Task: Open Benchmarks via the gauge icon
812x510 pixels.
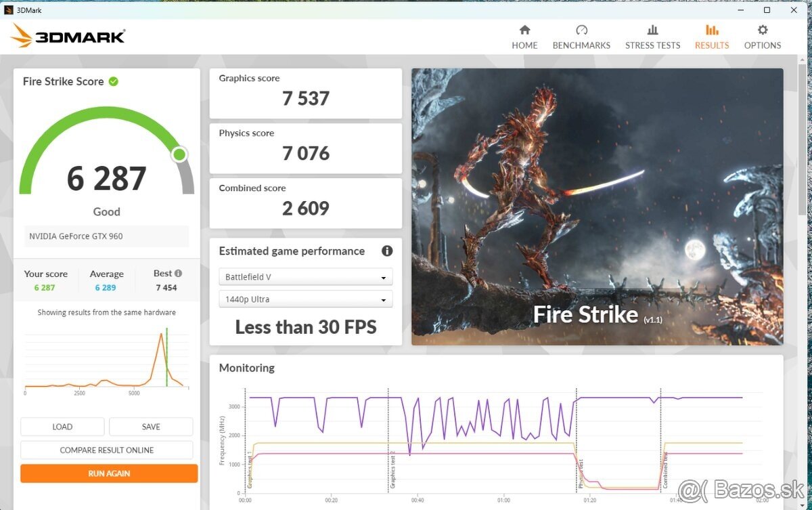Action: tap(581, 30)
